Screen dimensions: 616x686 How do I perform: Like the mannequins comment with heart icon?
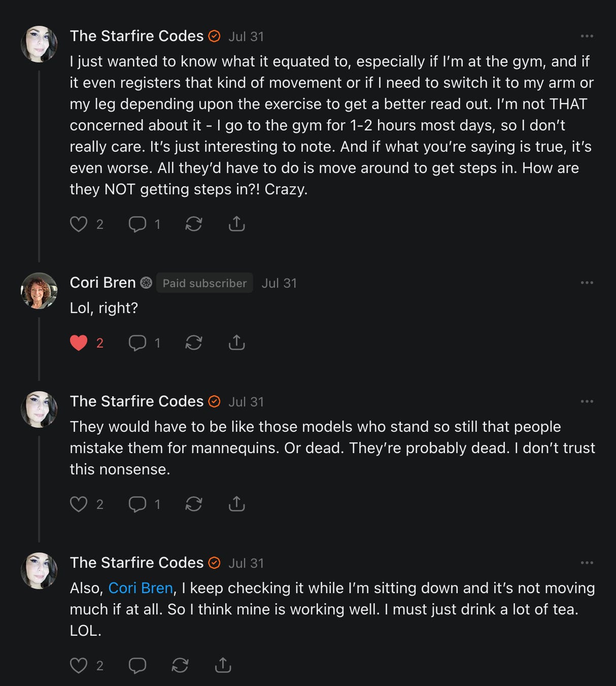79,504
